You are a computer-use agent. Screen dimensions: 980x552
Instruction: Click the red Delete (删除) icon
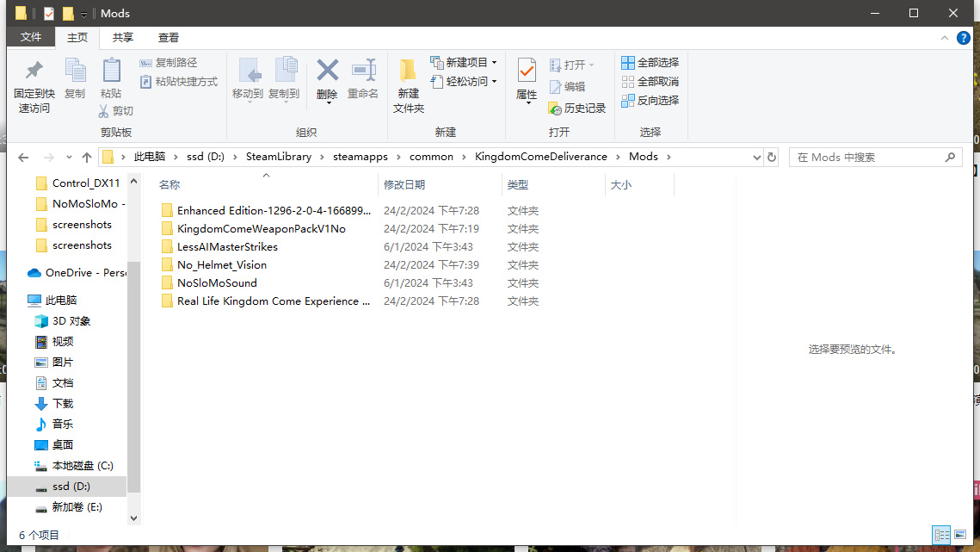(328, 70)
